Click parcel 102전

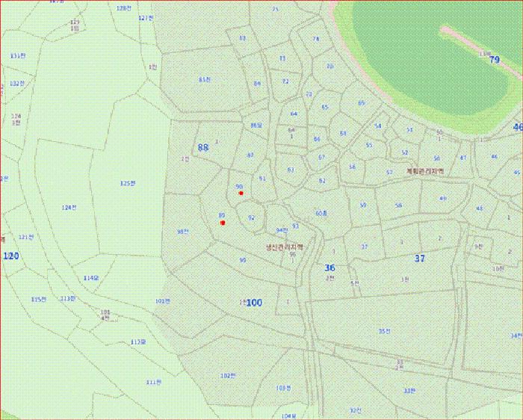coord(228,375)
